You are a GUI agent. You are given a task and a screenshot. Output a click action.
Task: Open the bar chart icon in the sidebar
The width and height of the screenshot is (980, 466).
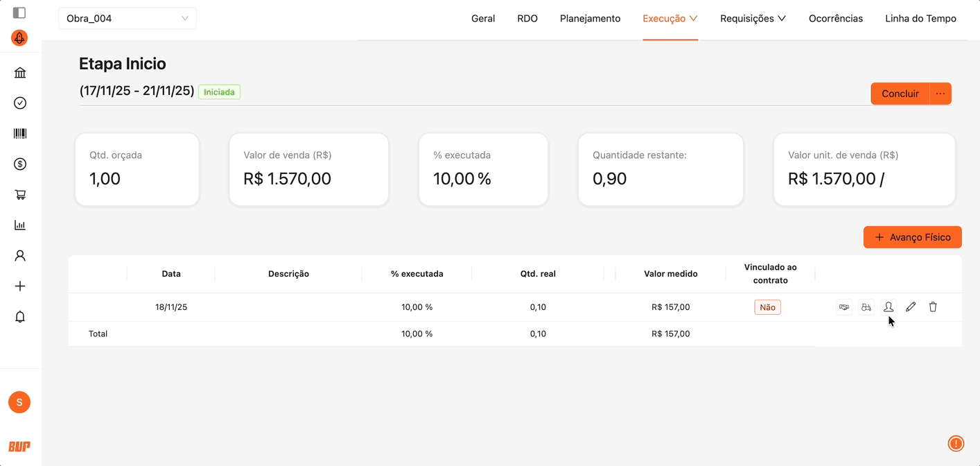click(20, 225)
